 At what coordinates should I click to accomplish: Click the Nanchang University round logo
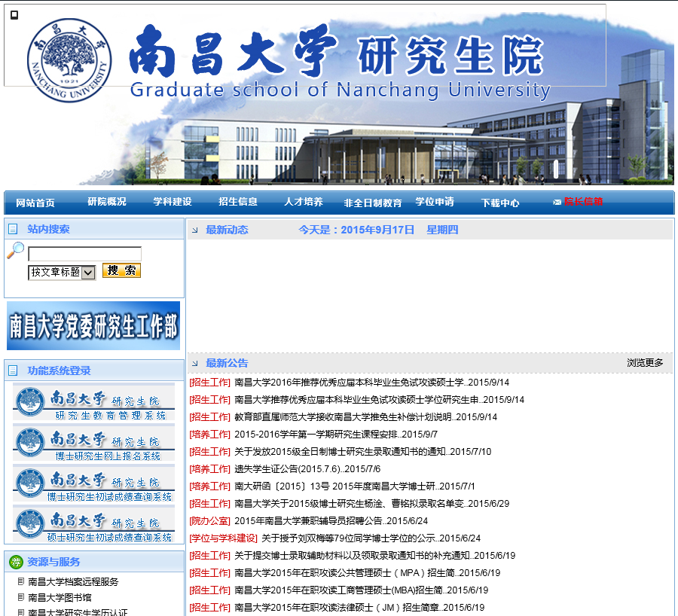(x=69, y=60)
